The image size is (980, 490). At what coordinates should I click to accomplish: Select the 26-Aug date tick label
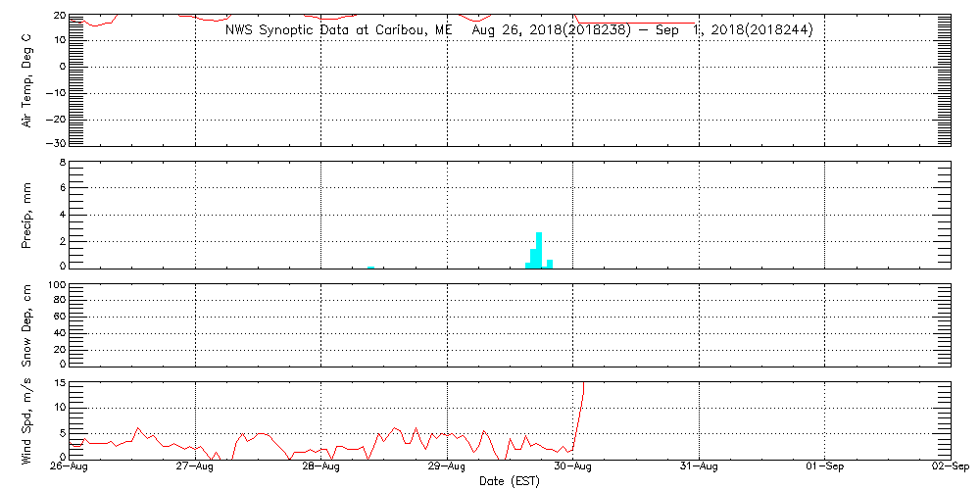[x=70, y=467]
